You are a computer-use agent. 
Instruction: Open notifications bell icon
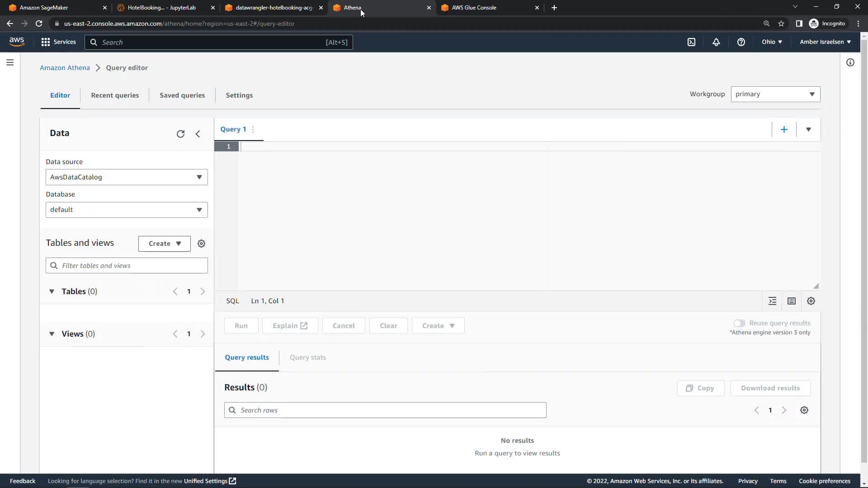point(716,42)
